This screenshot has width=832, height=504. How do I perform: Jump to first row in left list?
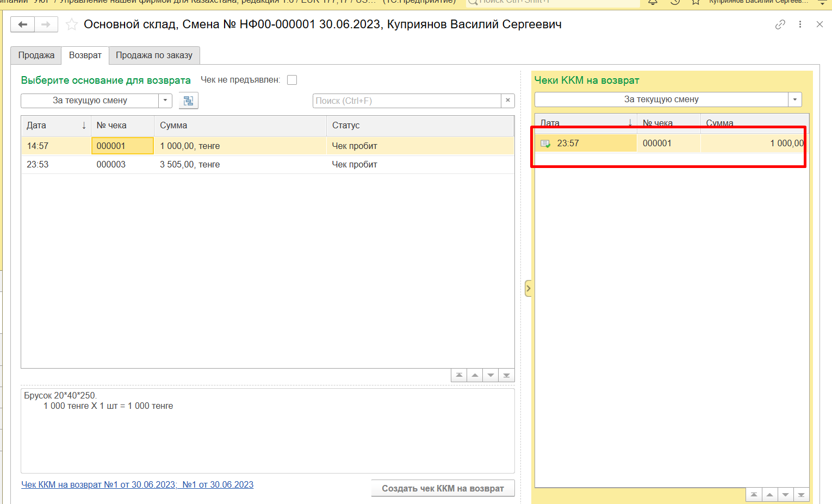(x=459, y=375)
